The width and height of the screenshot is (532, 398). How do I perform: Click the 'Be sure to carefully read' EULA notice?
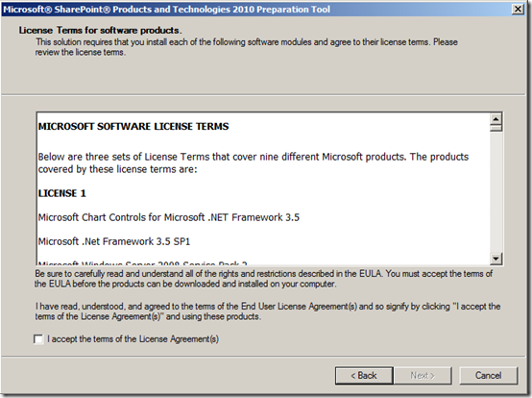click(263, 279)
